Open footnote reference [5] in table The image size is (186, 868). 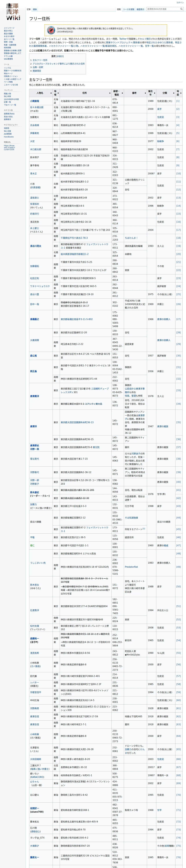(x=178, y=133)
